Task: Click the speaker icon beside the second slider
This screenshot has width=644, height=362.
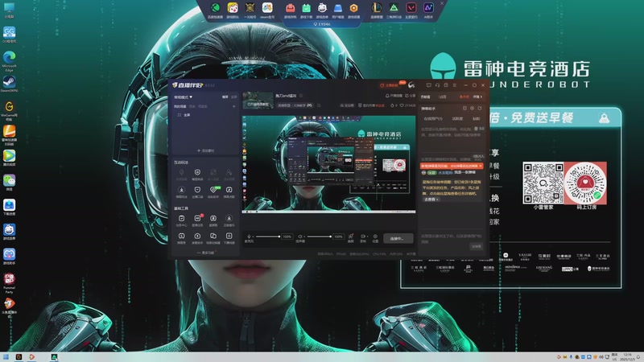Action: coord(299,237)
